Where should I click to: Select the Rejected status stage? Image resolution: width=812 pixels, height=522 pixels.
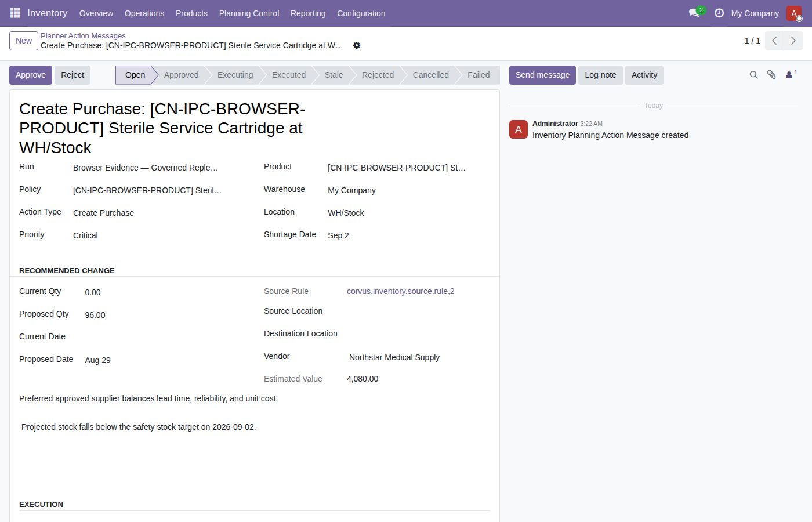(x=378, y=75)
